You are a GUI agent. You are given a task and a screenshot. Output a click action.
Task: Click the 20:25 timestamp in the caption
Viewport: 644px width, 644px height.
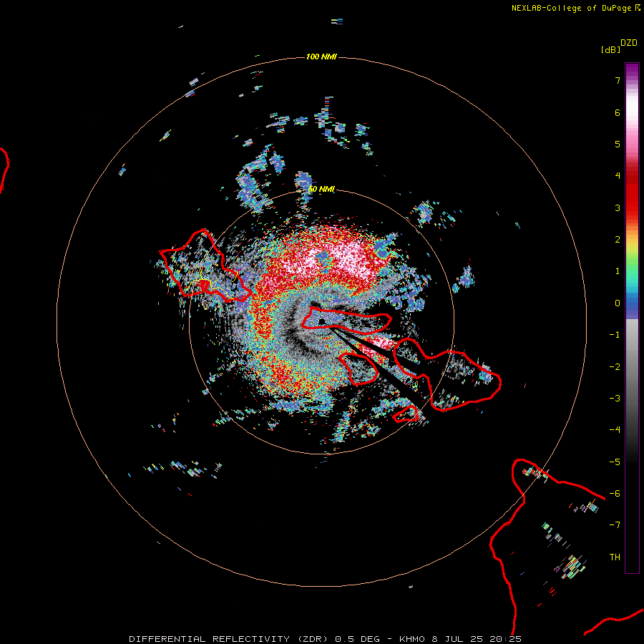tap(506, 639)
